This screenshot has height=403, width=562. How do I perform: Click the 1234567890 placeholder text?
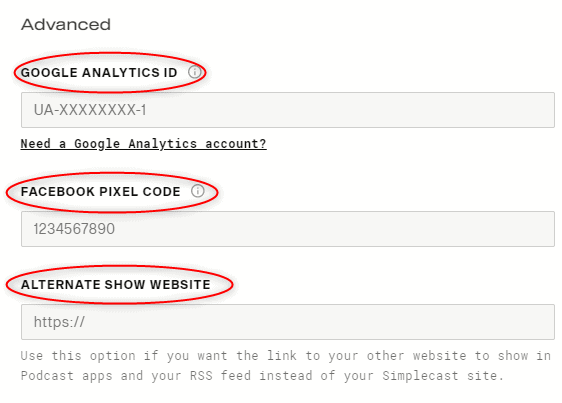click(x=74, y=229)
